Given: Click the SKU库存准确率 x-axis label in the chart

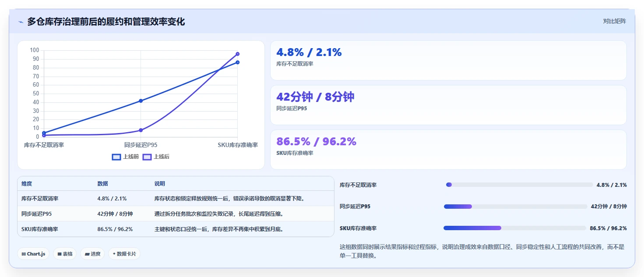Looking at the screenshot, I should tap(238, 145).
